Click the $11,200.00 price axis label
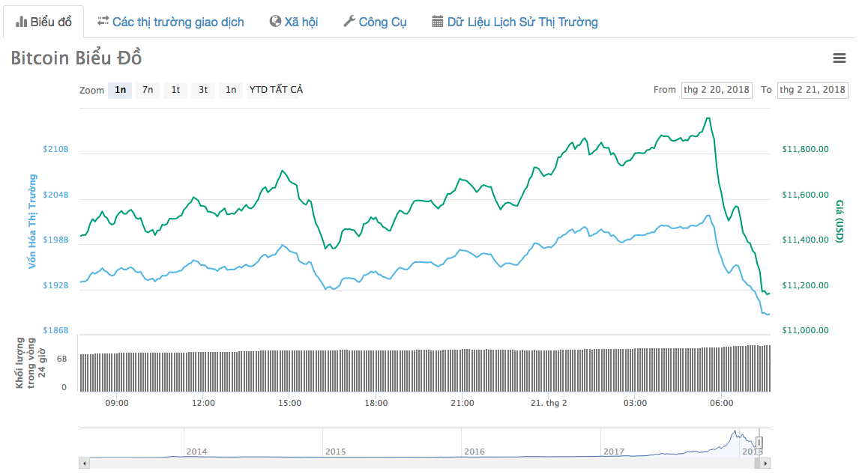Image resolution: width=868 pixels, height=474 pixels. 806,285
